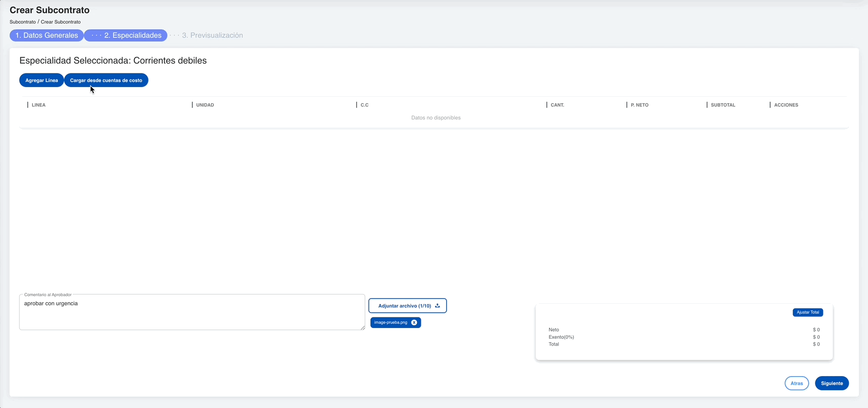Click the SUBTOTAL column header
The width and height of the screenshot is (868, 408).
[x=723, y=105]
